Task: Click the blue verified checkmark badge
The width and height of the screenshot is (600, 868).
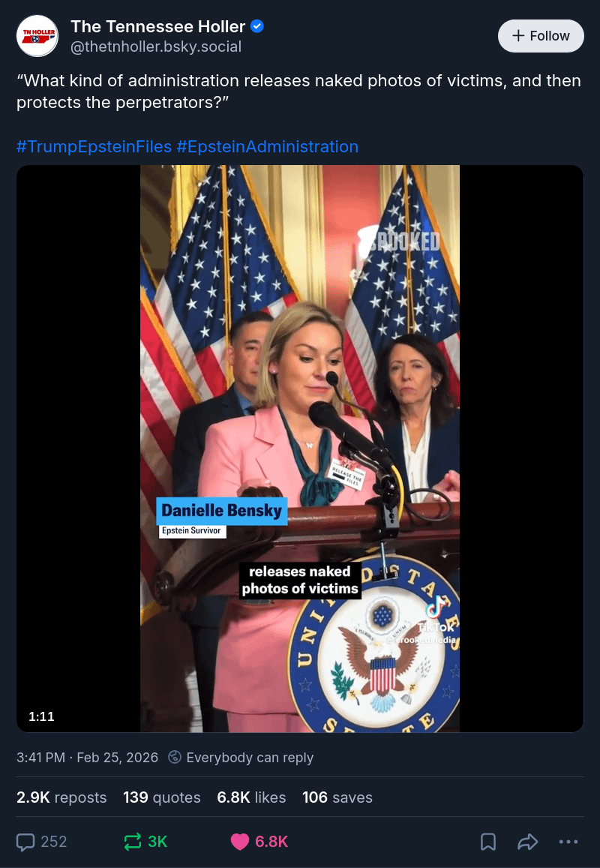Action: (x=257, y=26)
